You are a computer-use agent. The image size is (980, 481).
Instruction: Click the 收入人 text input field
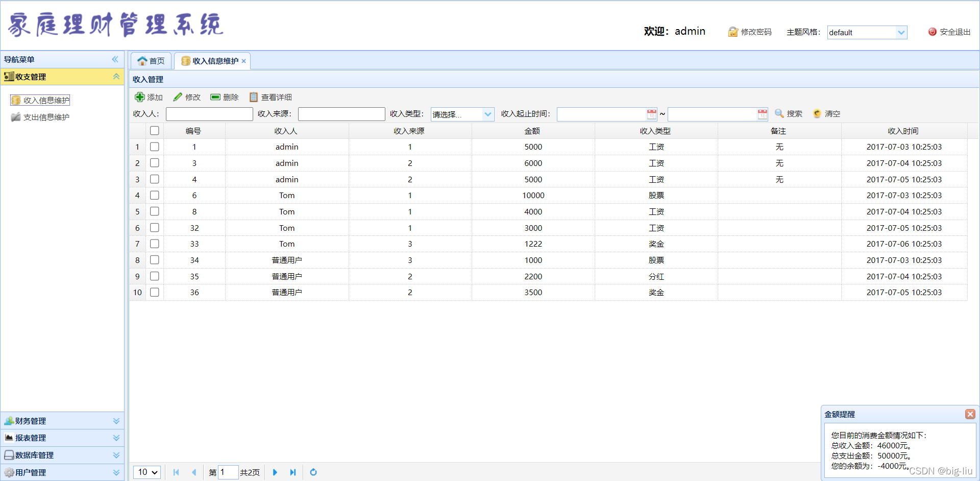(209, 114)
